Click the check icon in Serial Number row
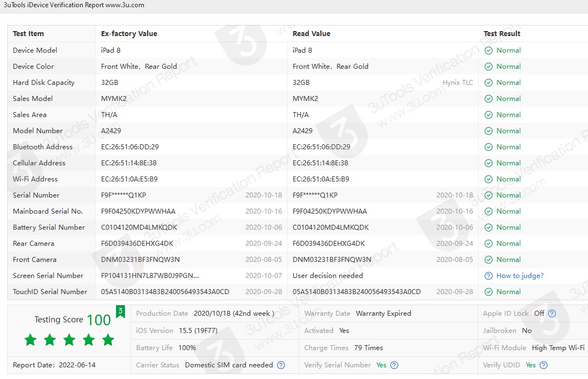The image size is (588, 379). (x=488, y=196)
